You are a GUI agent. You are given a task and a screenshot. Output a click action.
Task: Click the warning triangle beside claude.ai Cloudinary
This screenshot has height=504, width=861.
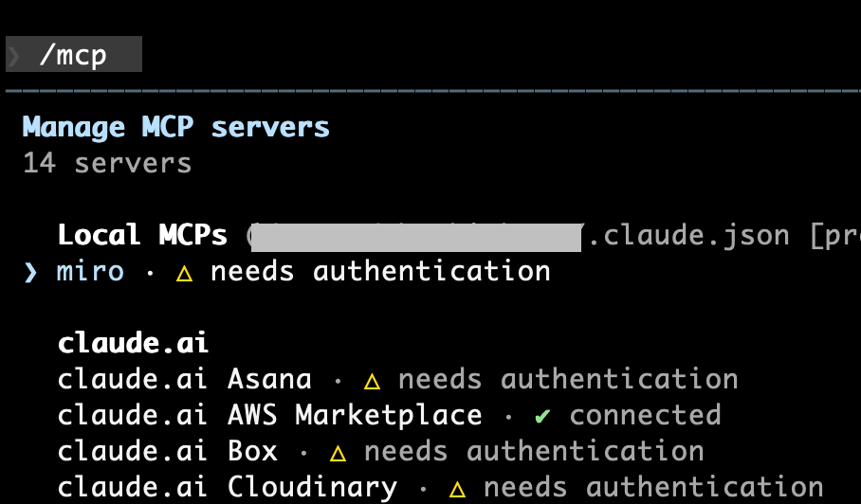point(458,489)
